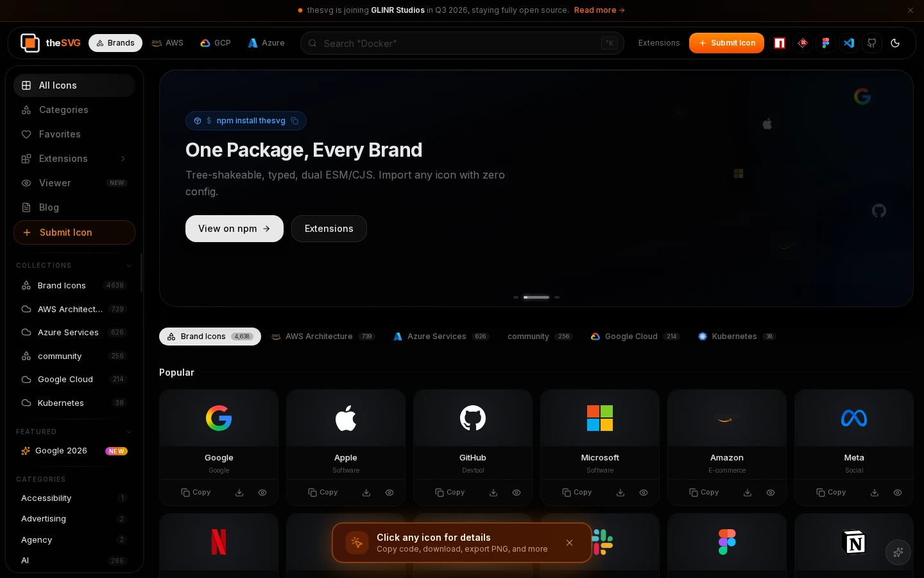Download the Apple icon
924x578 pixels.
click(366, 493)
